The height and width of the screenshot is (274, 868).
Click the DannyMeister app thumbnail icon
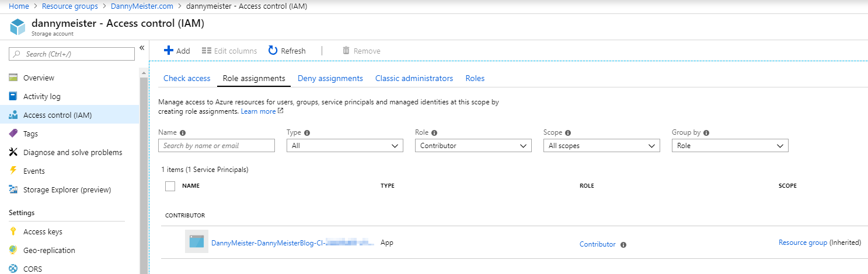click(x=197, y=241)
